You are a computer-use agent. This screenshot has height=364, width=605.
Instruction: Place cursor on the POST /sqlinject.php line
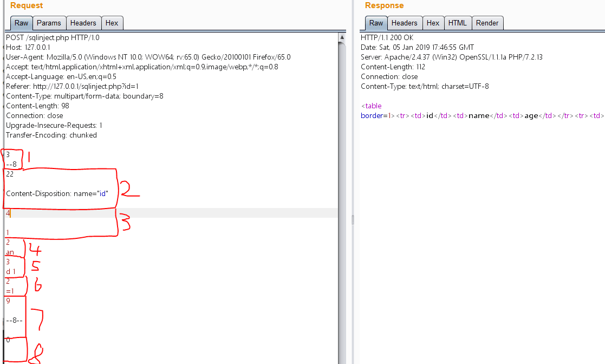point(53,38)
